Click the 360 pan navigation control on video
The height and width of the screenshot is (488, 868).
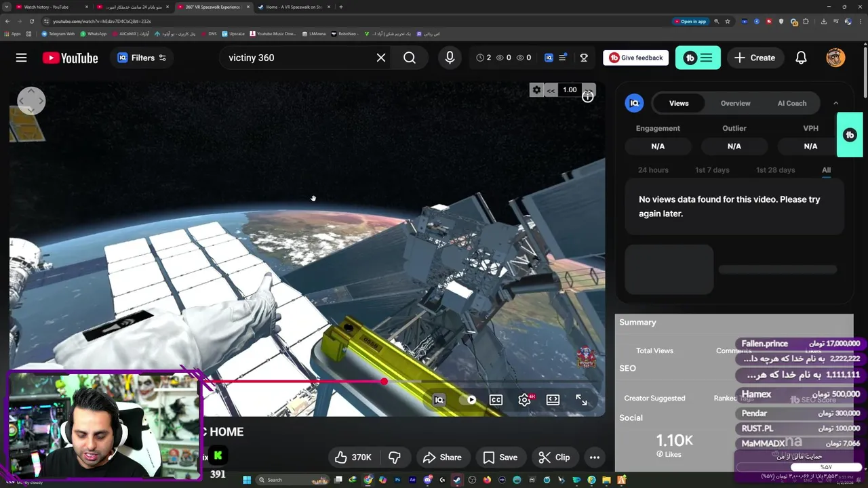point(31,102)
